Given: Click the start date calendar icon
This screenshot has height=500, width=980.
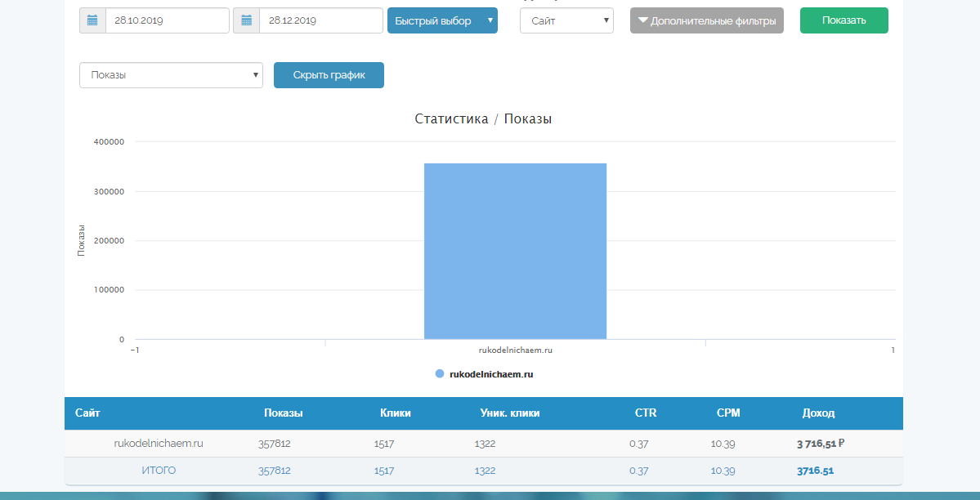Looking at the screenshot, I should 92,20.
